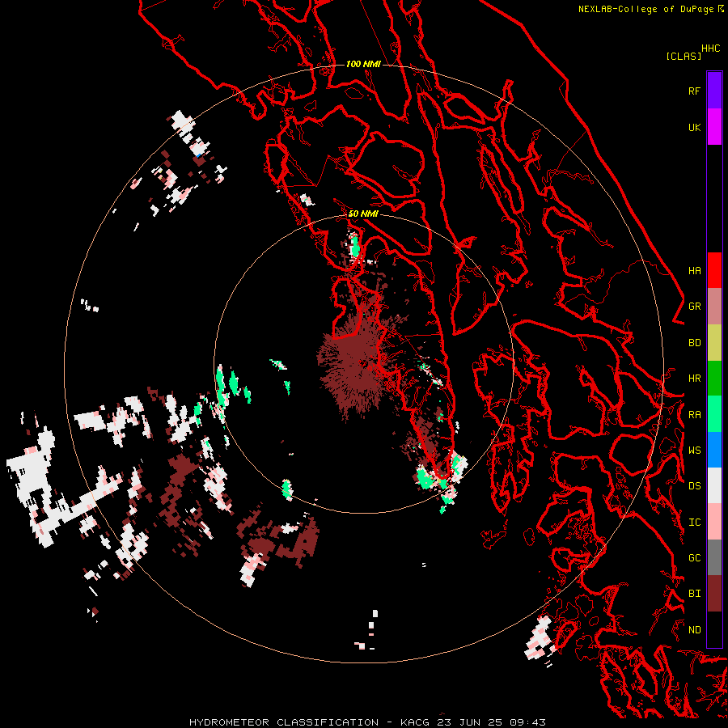Click the "UK" legend label

[x=694, y=127]
